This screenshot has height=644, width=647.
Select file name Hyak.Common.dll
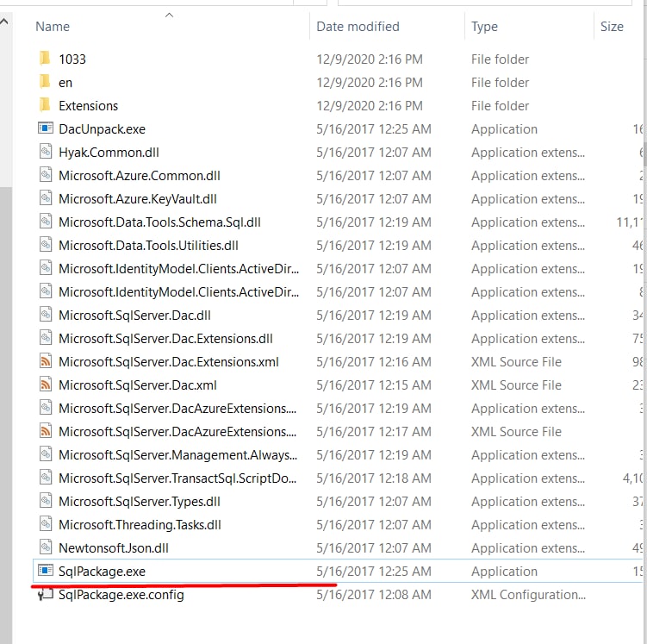(109, 153)
